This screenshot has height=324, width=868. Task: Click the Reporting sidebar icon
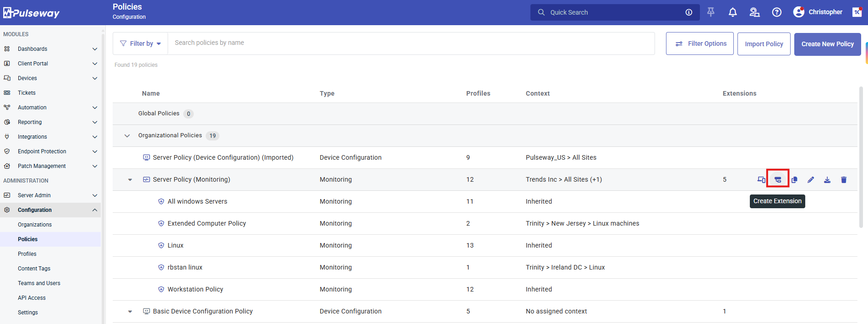tap(7, 122)
